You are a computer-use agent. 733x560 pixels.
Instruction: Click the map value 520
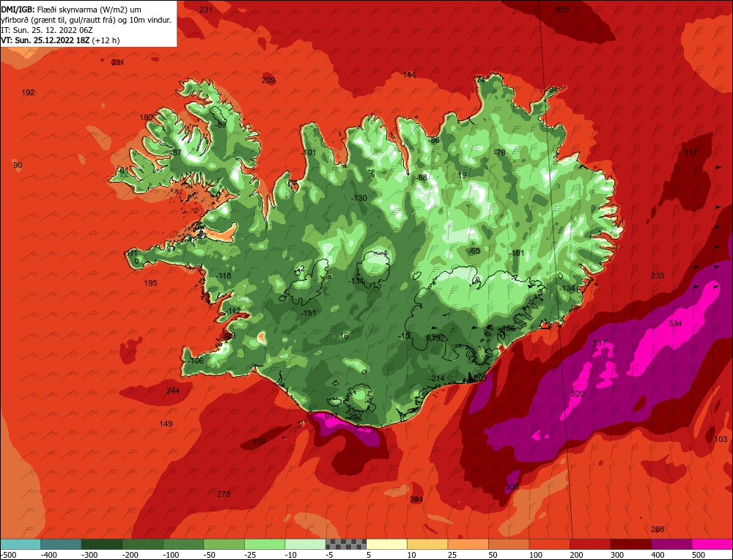pos(578,394)
